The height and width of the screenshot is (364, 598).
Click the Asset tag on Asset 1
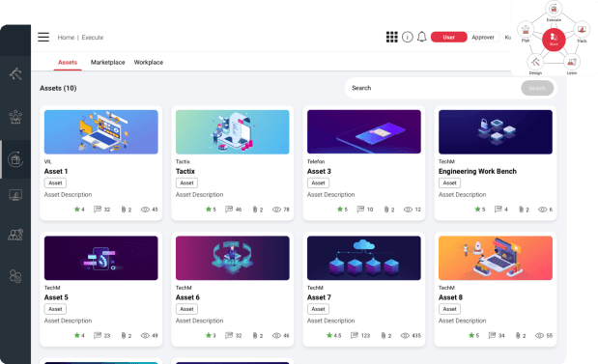click(x=55, y=182)
